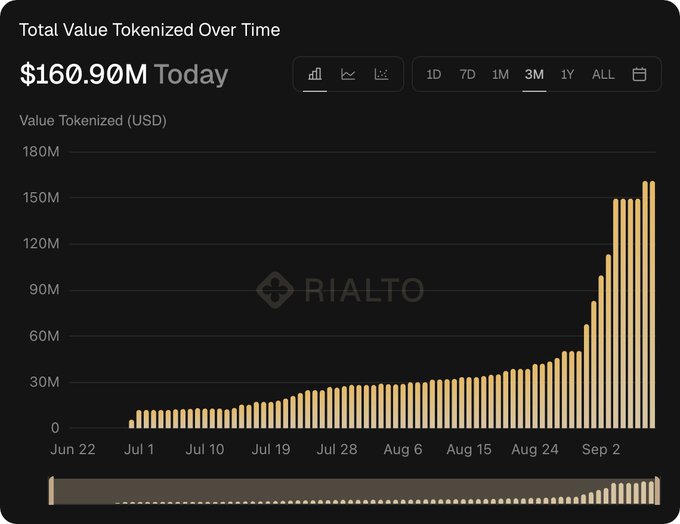The height and width of the screenshot is (524, 680).
Task: Click the first bar in the chart
Action: tap(131, 424)
